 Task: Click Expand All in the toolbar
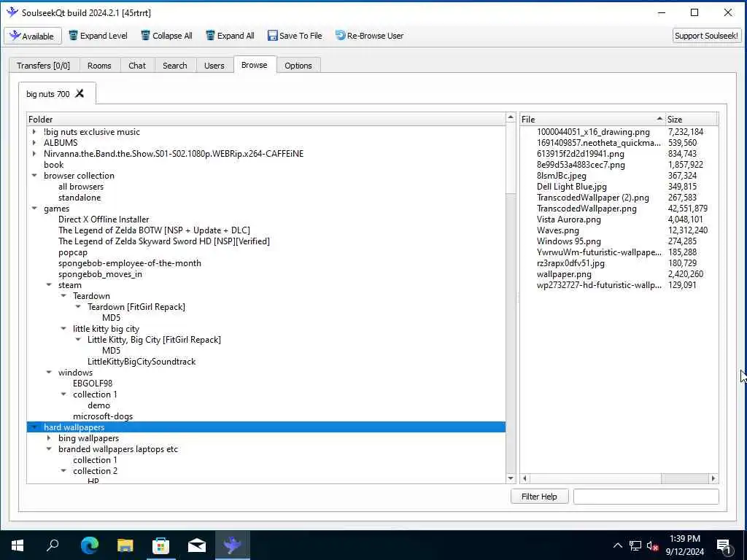pyautogui.click(x=230, y=36)
